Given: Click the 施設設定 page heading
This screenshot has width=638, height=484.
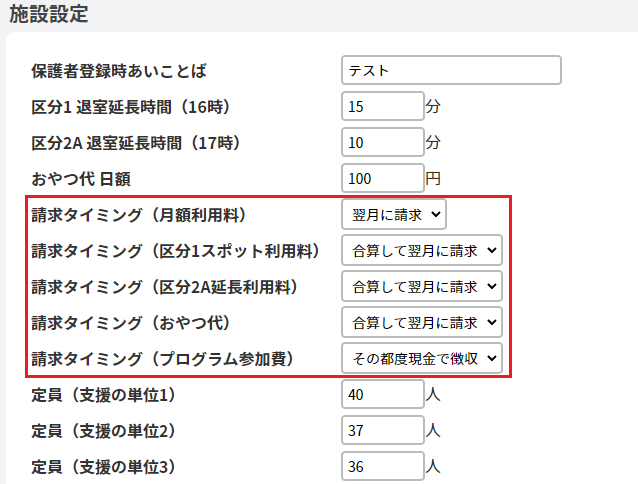Looking at the screenshot, I should 49,14.
